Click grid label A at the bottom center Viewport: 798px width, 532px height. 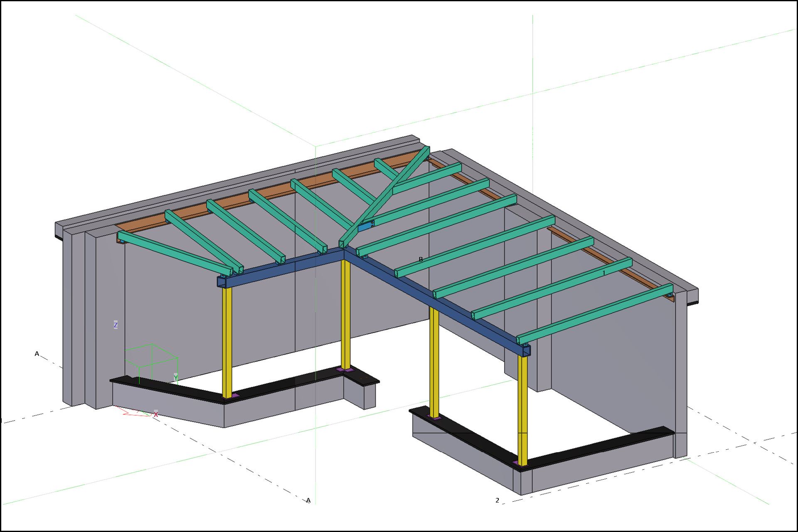coord(308,500)
